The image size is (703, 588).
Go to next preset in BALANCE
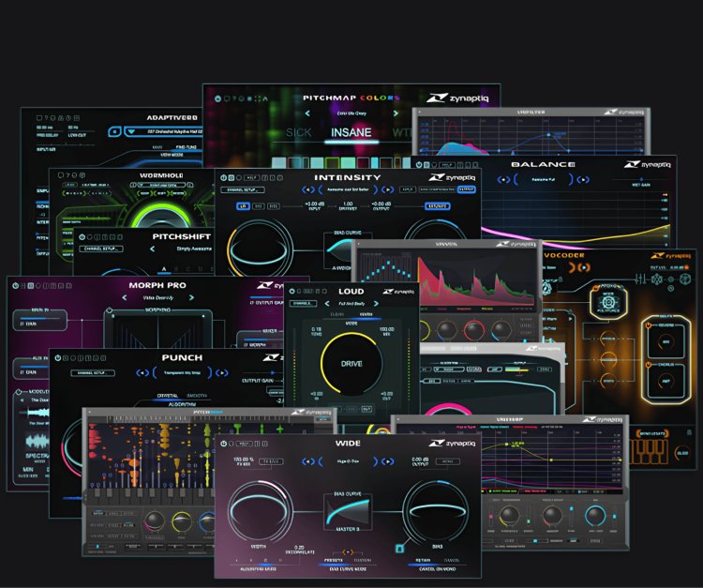pos(583,180)
